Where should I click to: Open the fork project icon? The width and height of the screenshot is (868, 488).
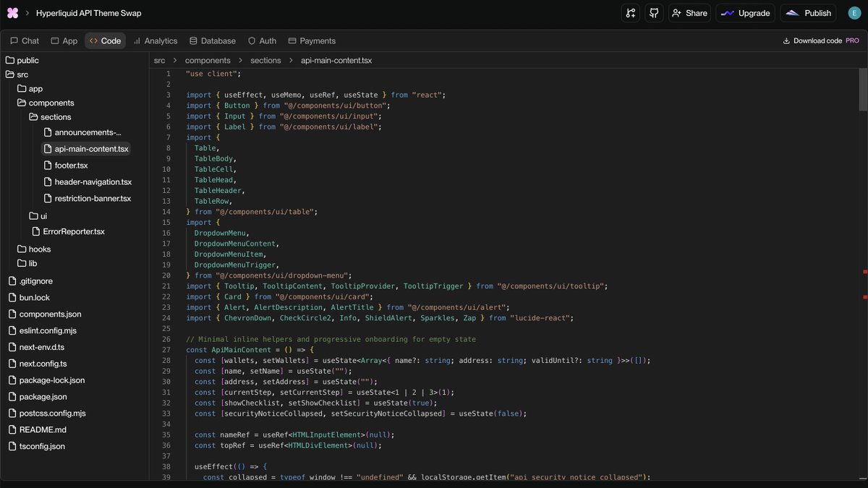[629, 12]
